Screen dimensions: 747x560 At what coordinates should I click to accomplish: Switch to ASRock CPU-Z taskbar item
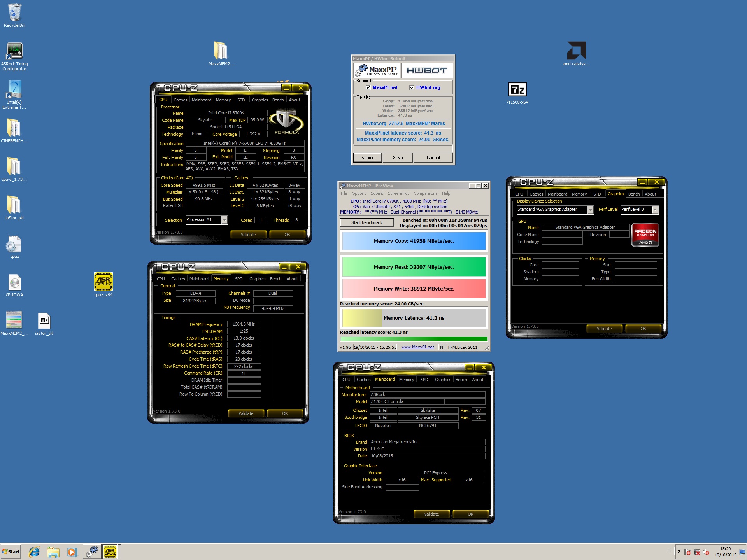pos(110,551)
